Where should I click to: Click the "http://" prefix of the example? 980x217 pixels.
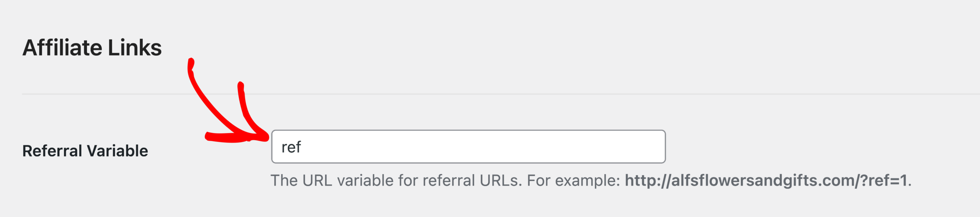[648, 181]
